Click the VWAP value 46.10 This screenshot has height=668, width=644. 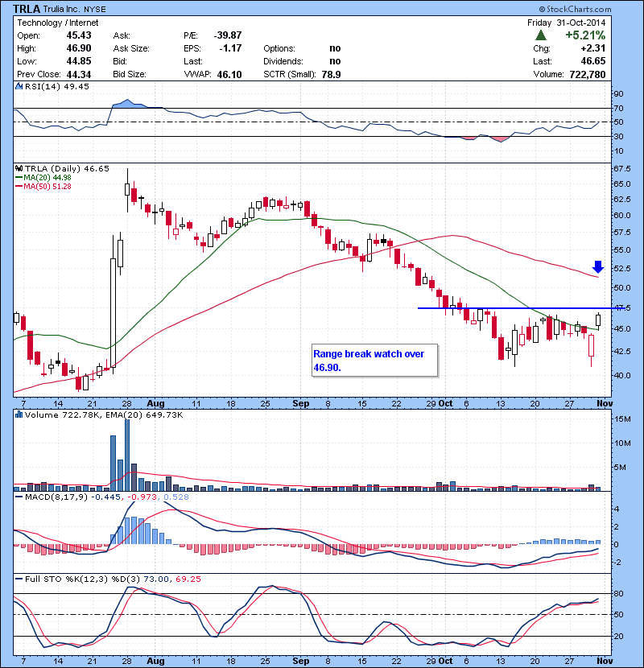(229, 75)
